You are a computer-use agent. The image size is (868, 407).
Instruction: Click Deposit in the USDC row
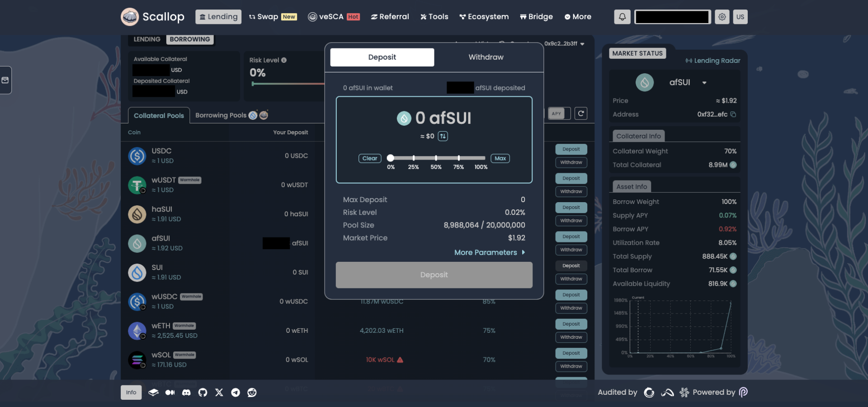(571, 149)
